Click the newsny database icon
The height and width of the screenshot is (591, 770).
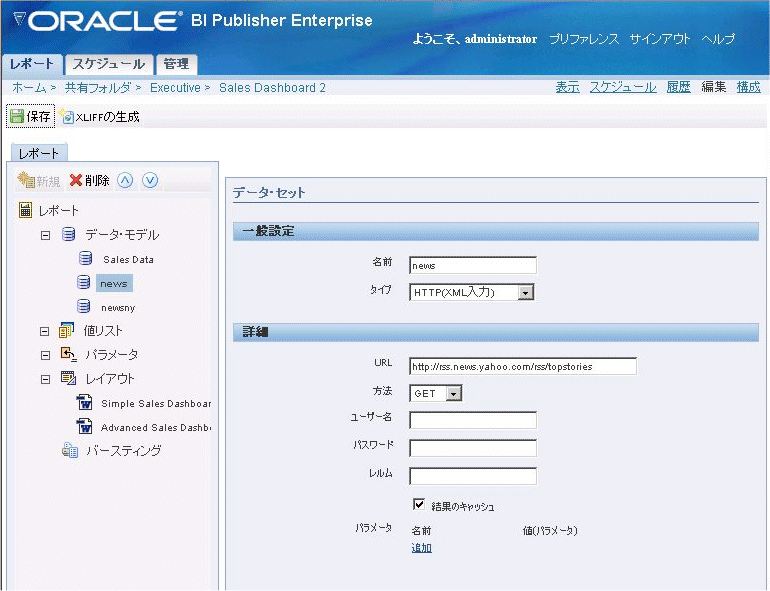pyautogui.click(x=83, y=307)
